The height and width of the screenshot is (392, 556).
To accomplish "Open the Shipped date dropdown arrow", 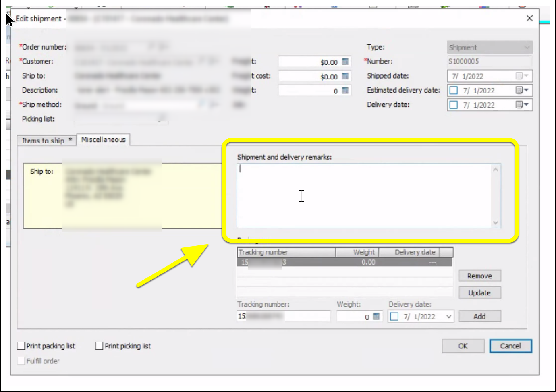I will click(526, 76).
